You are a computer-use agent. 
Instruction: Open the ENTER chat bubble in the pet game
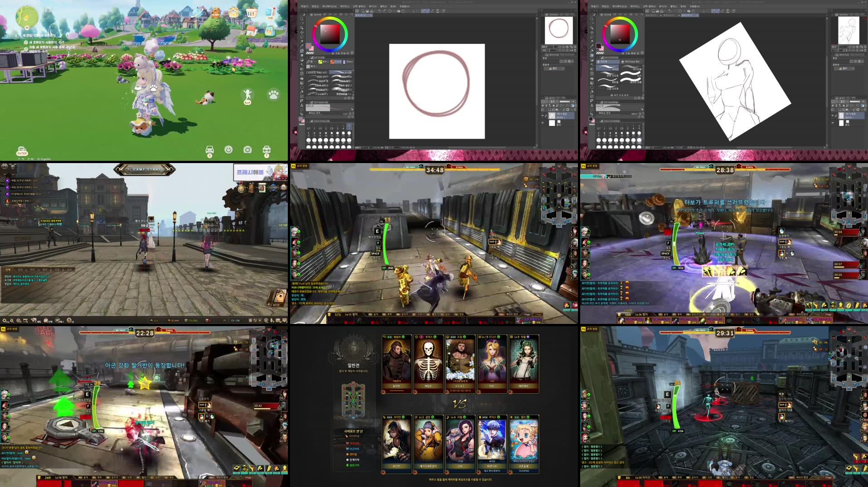click(x=22, y=151)
